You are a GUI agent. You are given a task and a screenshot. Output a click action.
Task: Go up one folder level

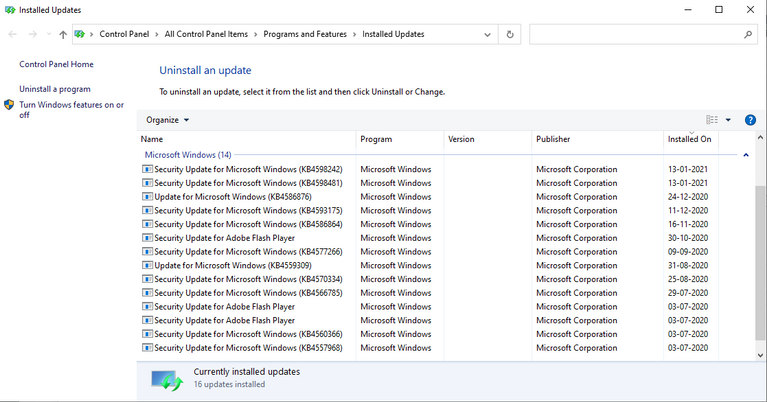63,34
